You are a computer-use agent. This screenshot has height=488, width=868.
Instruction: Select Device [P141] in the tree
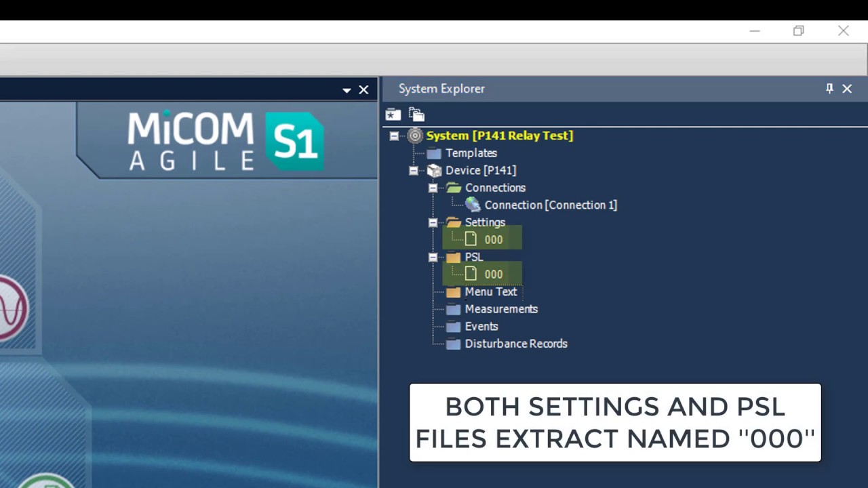(481, 170)
